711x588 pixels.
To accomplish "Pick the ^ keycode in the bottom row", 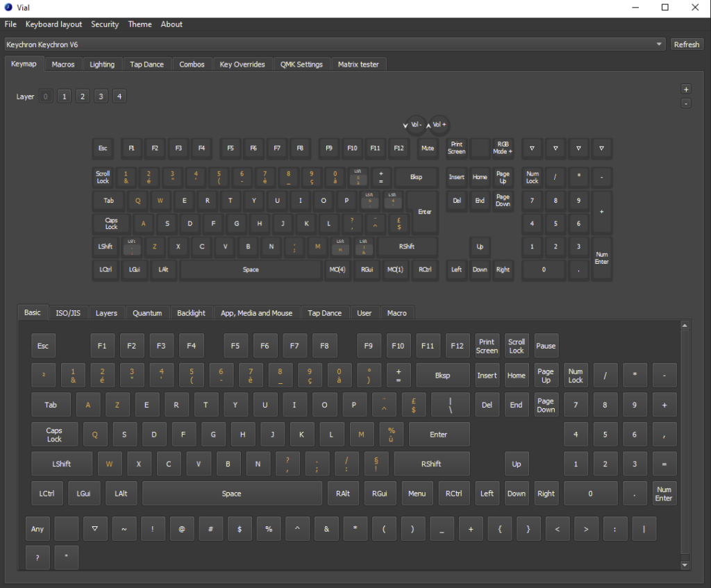I will pos(297,528).
